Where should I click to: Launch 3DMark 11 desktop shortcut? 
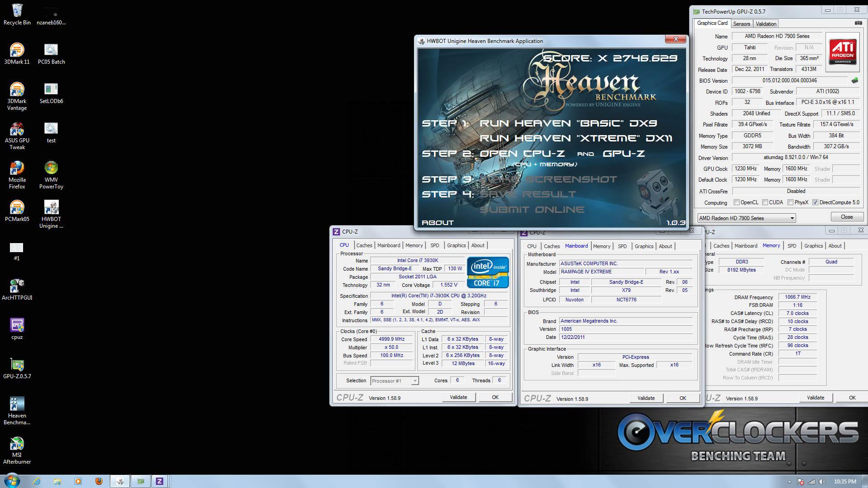(x=17, y=53)
